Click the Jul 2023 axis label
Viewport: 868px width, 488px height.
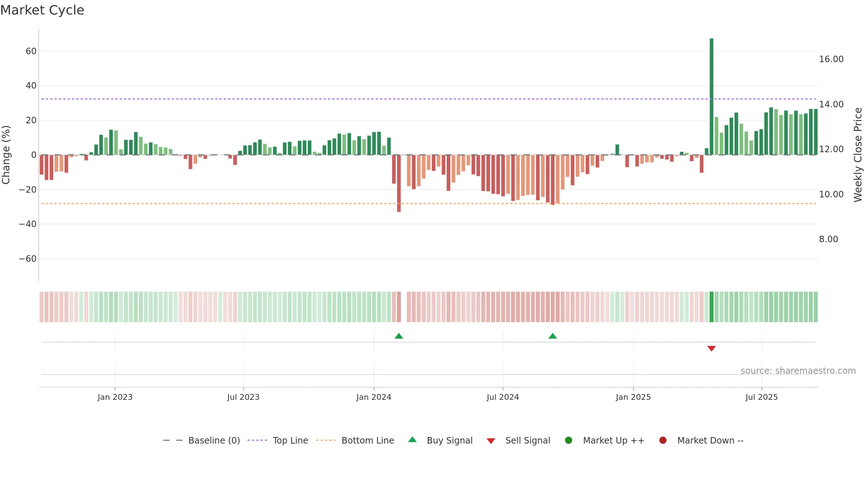tap(243, 397)
